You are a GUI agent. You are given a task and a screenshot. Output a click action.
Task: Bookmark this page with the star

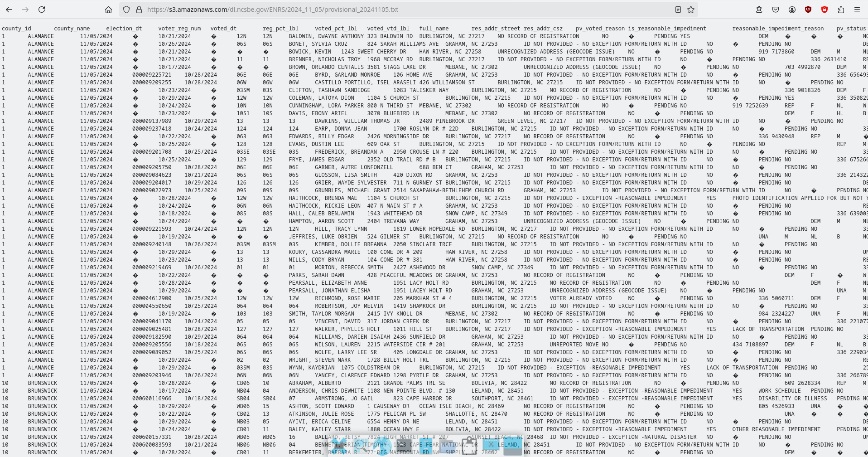(x=691, y=10)
